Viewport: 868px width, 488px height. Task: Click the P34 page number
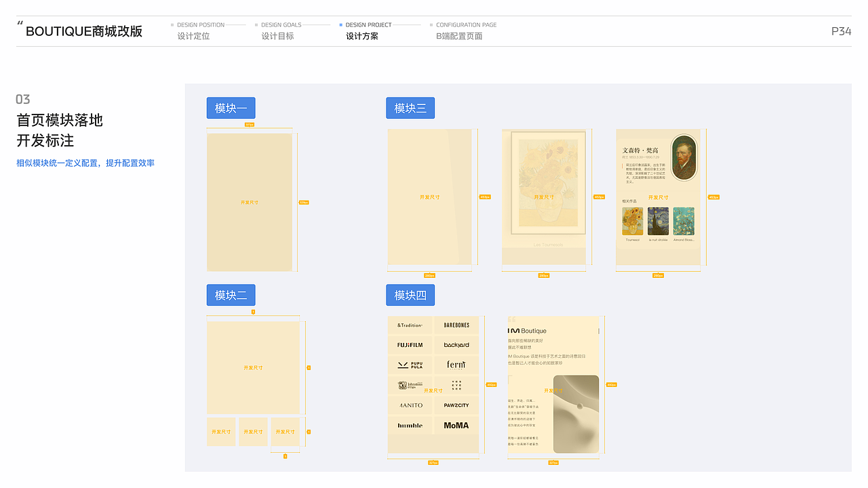pos(841,31)
